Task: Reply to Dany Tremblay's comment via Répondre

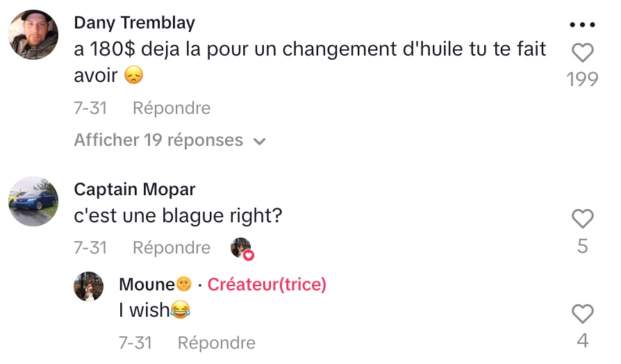Action: click(172, 108)
